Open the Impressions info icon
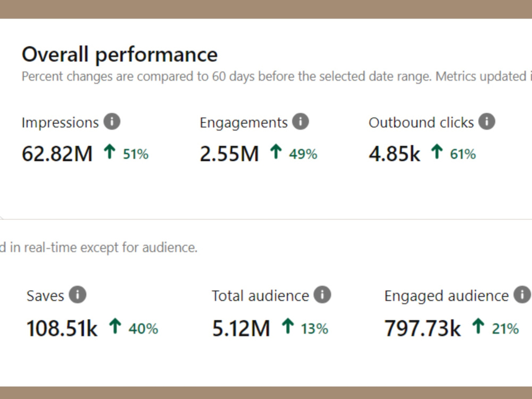 (x=112, y=121)
